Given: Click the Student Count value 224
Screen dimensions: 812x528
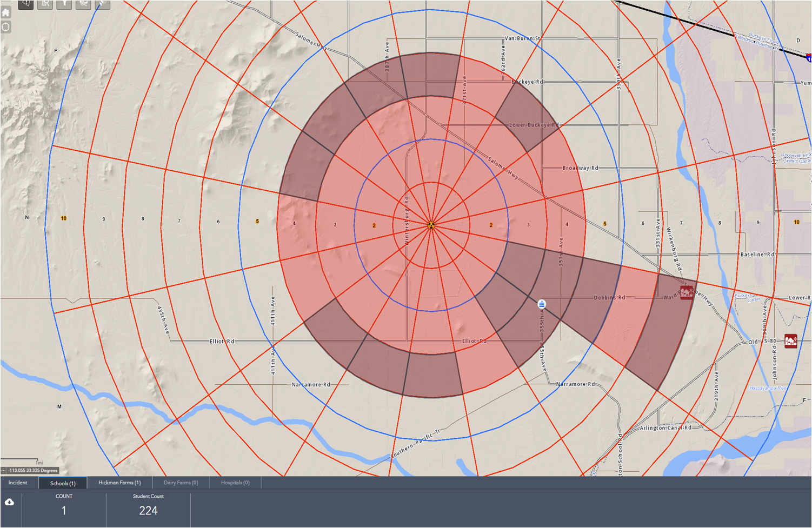Looking at the screenshot, I should (x=148, y=511).
